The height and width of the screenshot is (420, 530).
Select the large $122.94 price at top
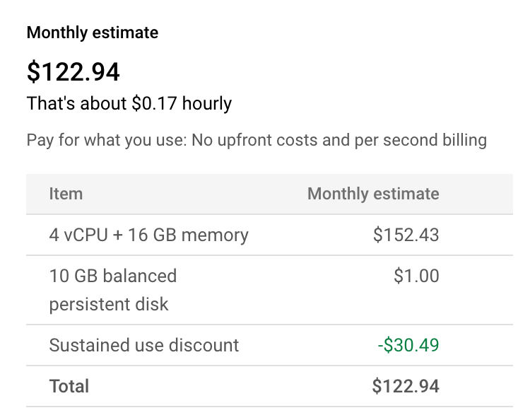pos(73,71)
